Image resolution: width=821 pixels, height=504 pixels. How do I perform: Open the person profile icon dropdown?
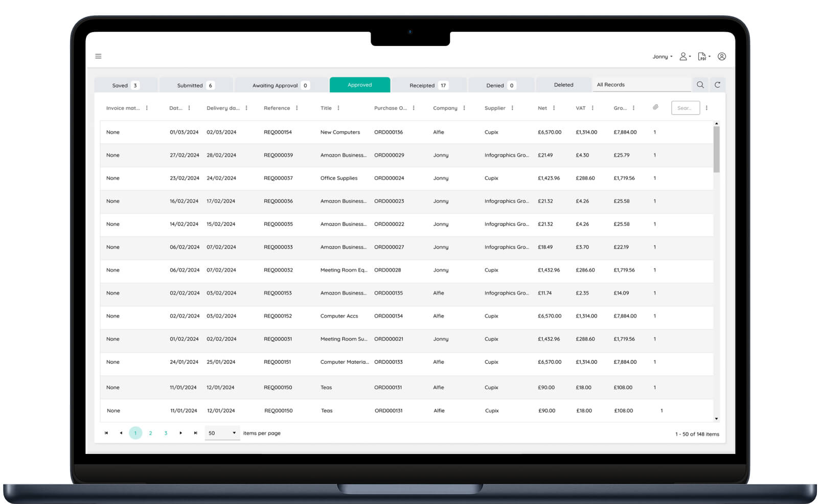pyautogui.click(x=685, y=57)
